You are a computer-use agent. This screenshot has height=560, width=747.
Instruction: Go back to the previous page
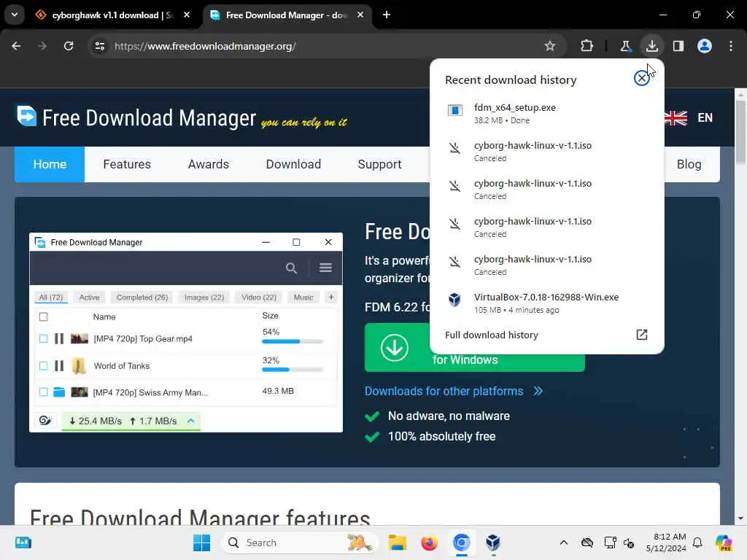coord(16,46)
